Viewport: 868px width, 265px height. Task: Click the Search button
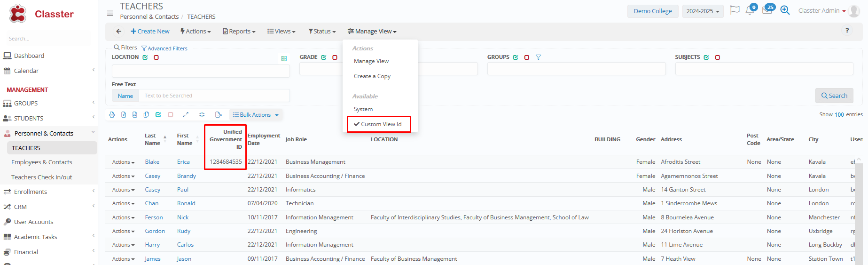tap(834, 96)
